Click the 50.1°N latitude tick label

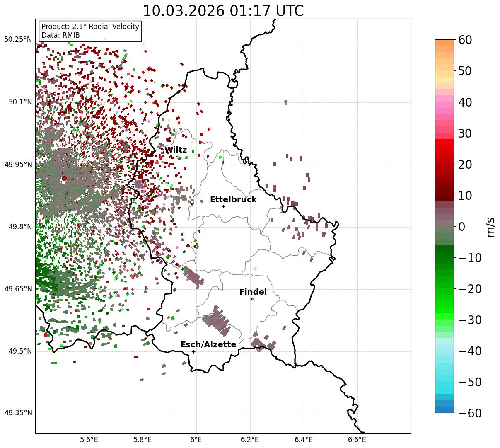(x=19, y=102)
